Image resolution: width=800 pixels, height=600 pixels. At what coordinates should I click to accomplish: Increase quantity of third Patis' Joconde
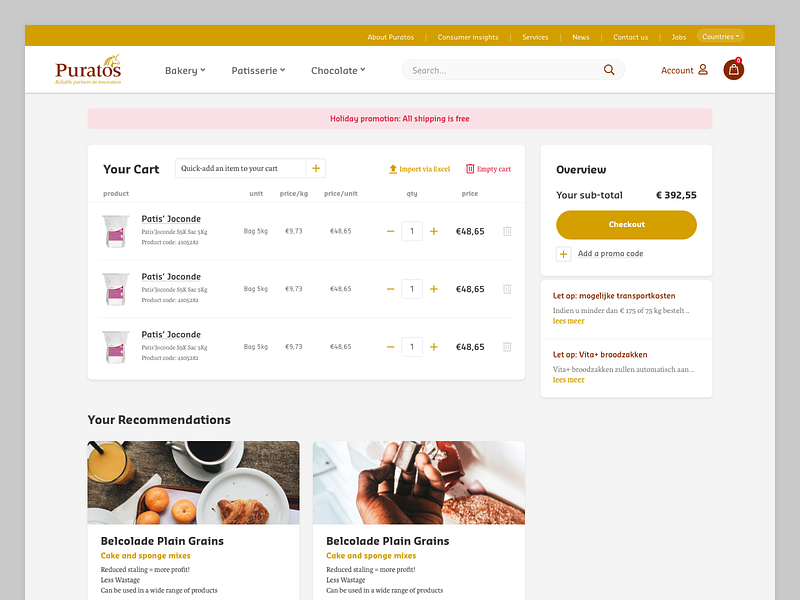434,347
